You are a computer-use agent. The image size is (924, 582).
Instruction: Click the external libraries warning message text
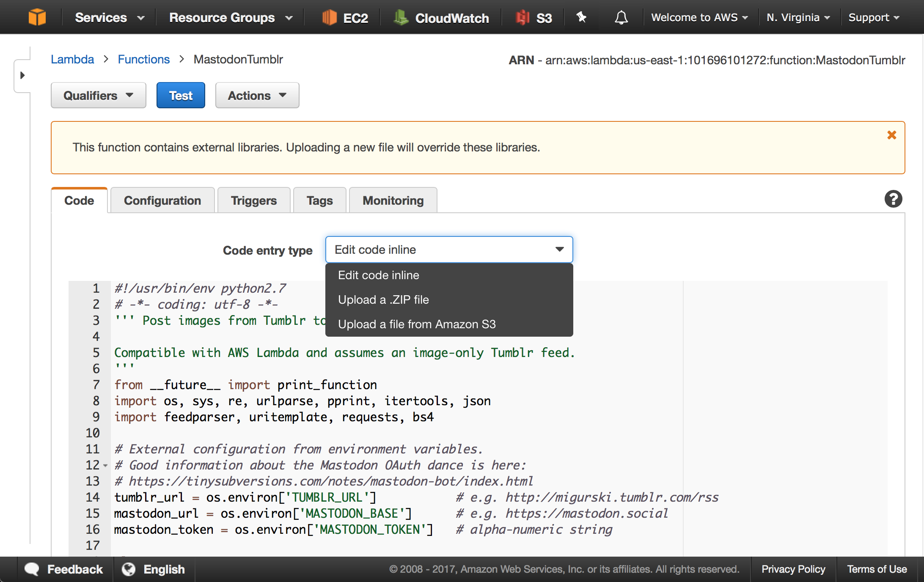point(306,148)
